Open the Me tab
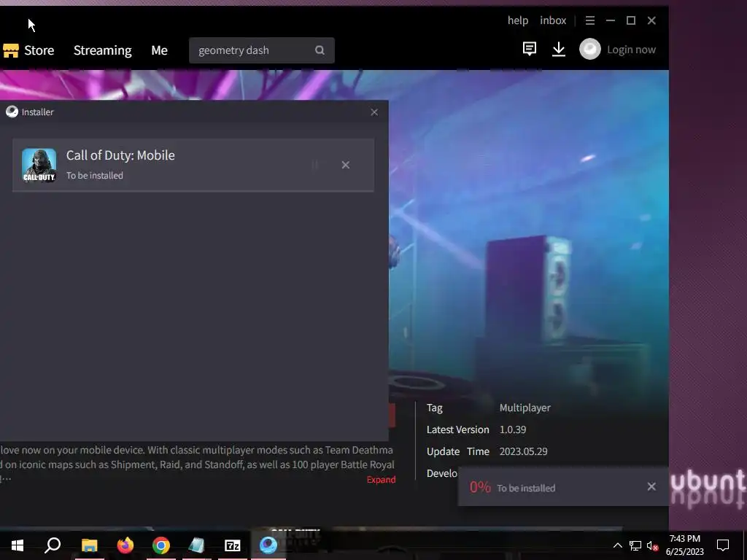This screenshot has width=747, height=560. (159, 50)
